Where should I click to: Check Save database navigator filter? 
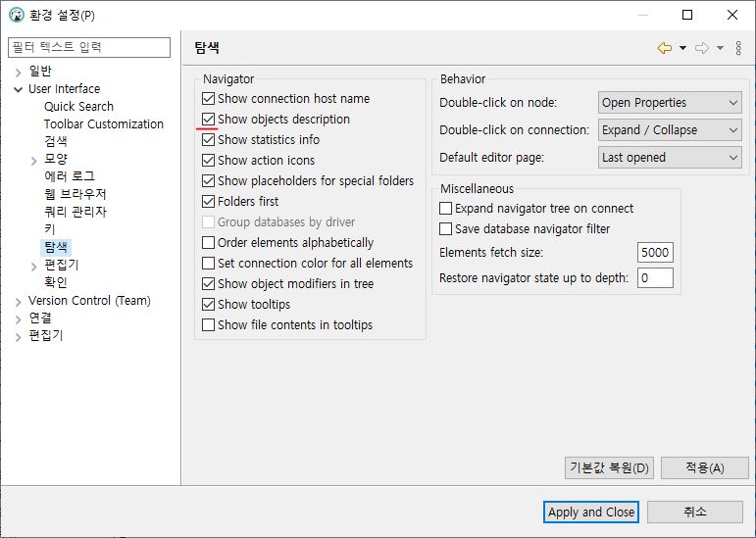tap(445, 228)
